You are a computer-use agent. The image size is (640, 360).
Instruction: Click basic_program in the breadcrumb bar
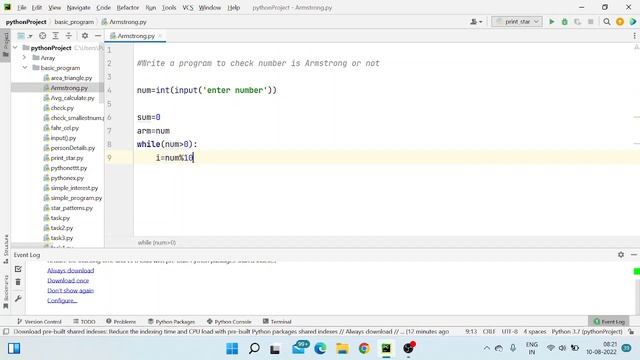pos(74,22)
